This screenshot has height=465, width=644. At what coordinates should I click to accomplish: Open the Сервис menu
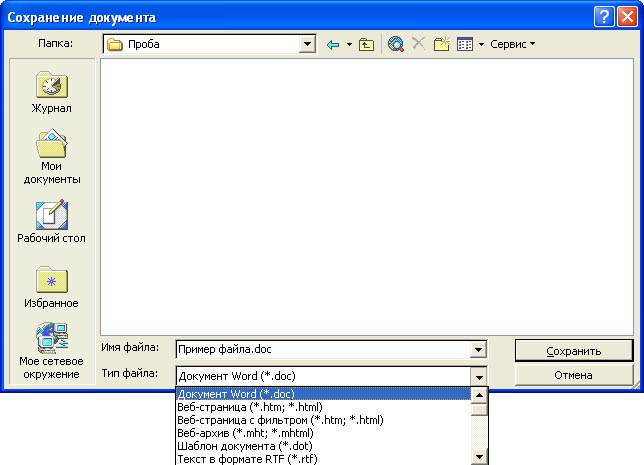(x=512, y=44)
